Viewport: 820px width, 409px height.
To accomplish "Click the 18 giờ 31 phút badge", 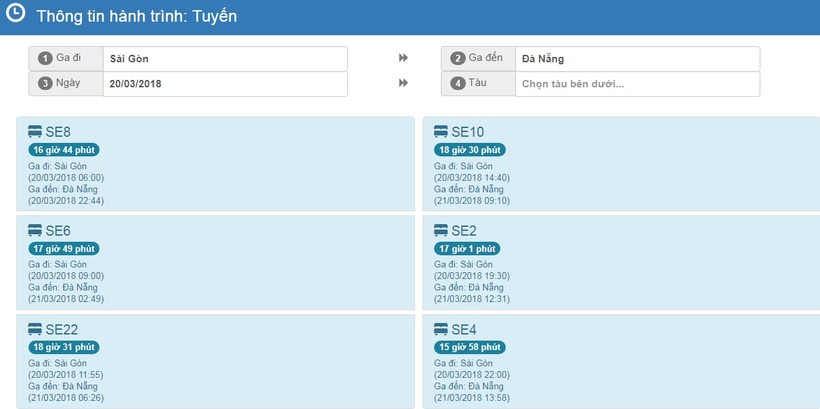I will (64, 347).
